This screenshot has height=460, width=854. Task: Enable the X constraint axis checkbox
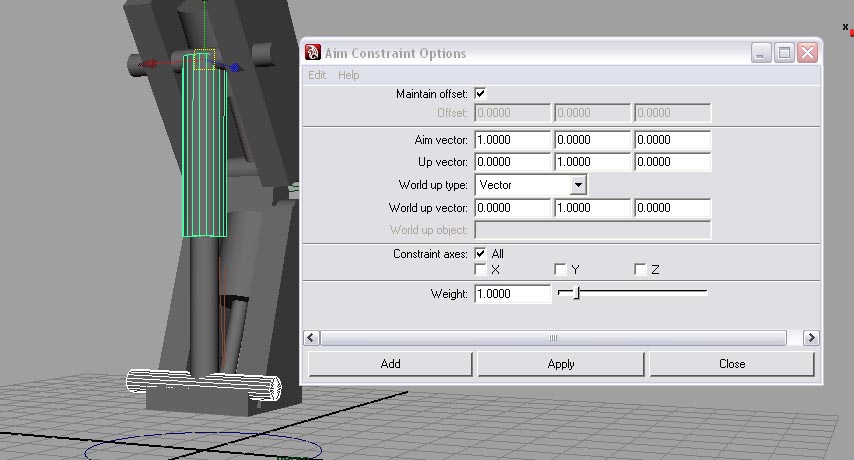click(x=480, y=269)
